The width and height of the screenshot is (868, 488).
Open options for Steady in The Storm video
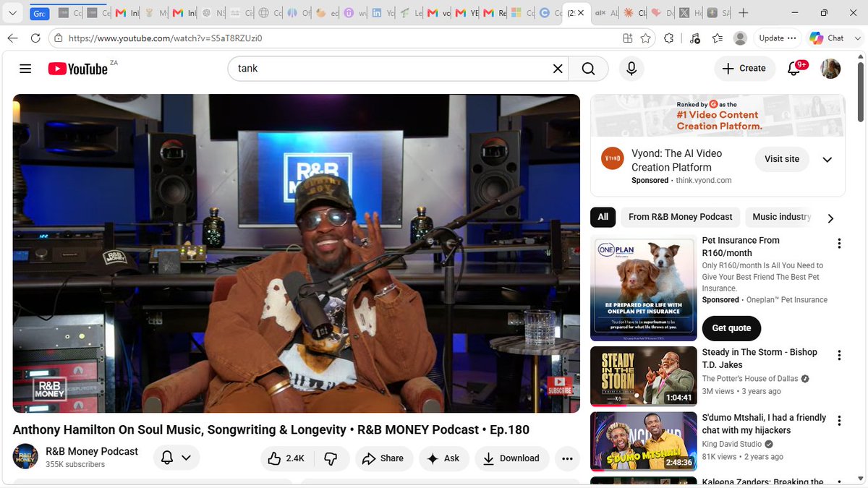click(839, 356)
